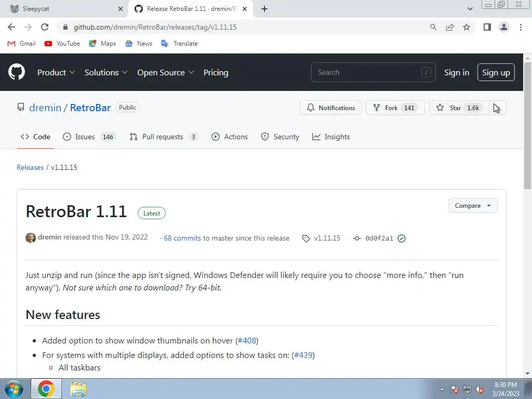Open dropdown next to Star button
Image resolution: width=532 pixels, height=399 pixels.
pos(498,108)
